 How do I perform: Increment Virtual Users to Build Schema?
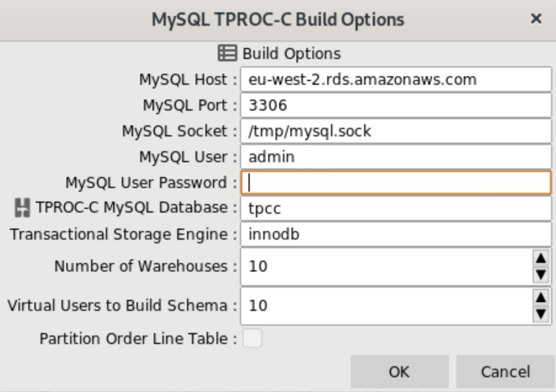[x=541, y=298]
